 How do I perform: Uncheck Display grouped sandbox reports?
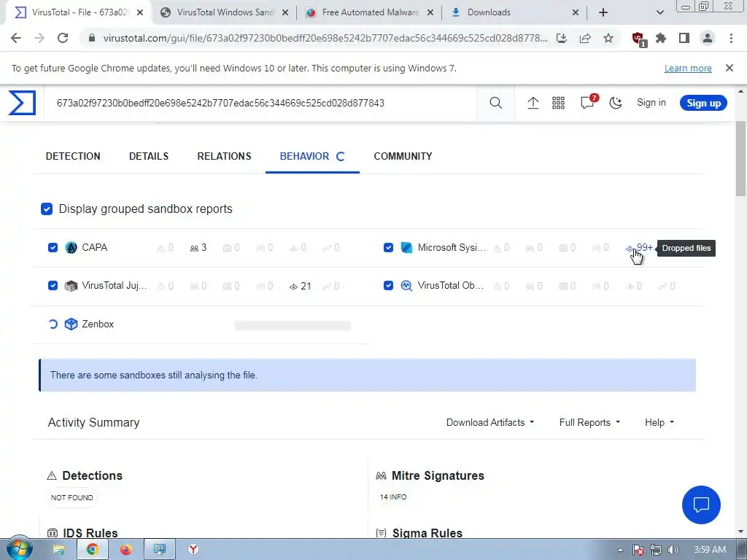point(47,209)
